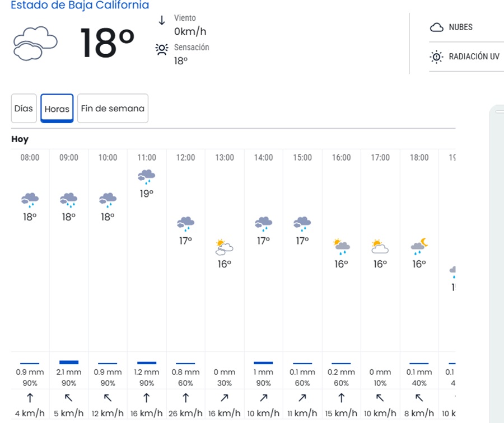Select the Horas tab

click(57, 109)
